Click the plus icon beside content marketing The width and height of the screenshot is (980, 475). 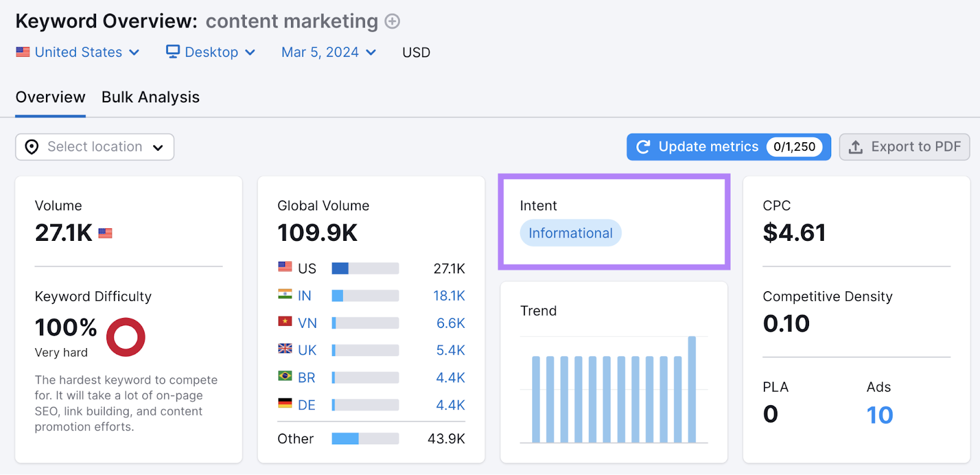coord(392,21)
